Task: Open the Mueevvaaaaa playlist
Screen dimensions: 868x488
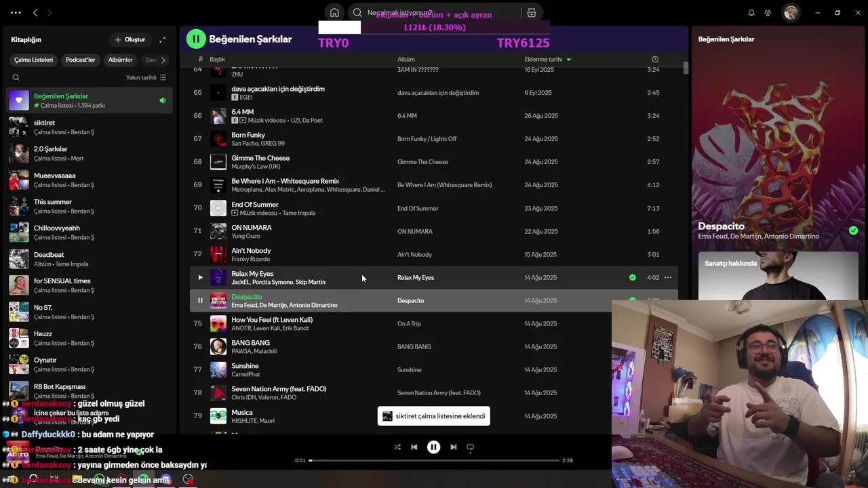Action: pyautogui.click(x=90, y=180)
